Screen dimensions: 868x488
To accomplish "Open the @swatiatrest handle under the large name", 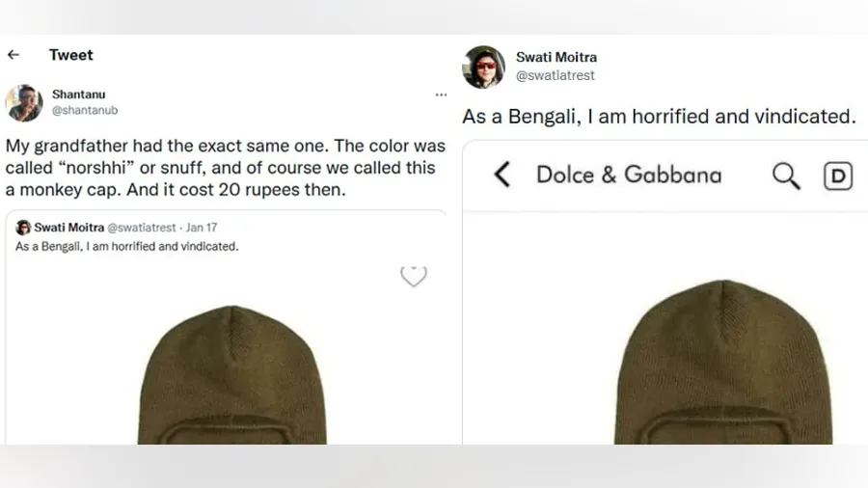I will pyautogui.click(x=556, y=75).
